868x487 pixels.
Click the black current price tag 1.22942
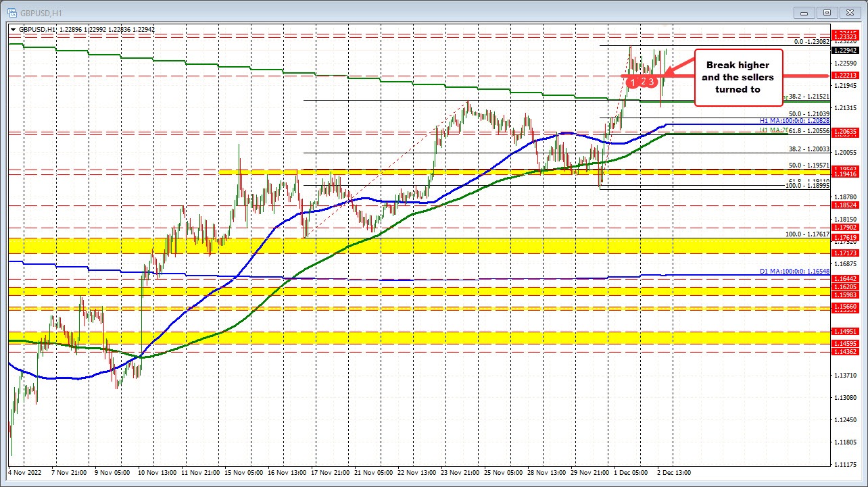point(846,50)
